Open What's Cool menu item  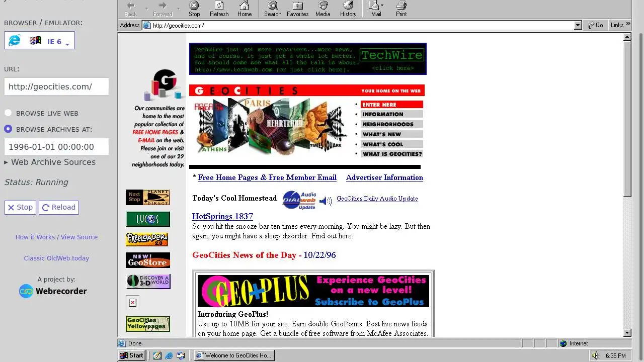click(391, 144)
